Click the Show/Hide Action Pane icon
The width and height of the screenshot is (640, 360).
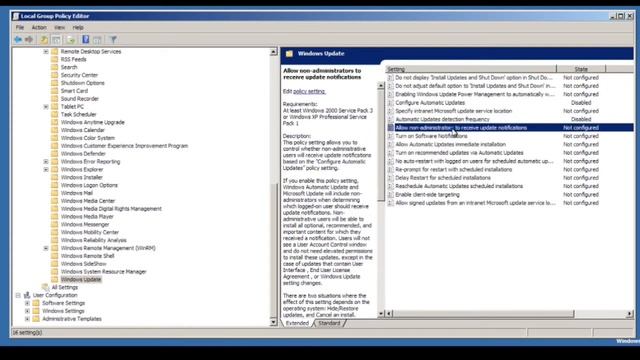coord(97,40)
